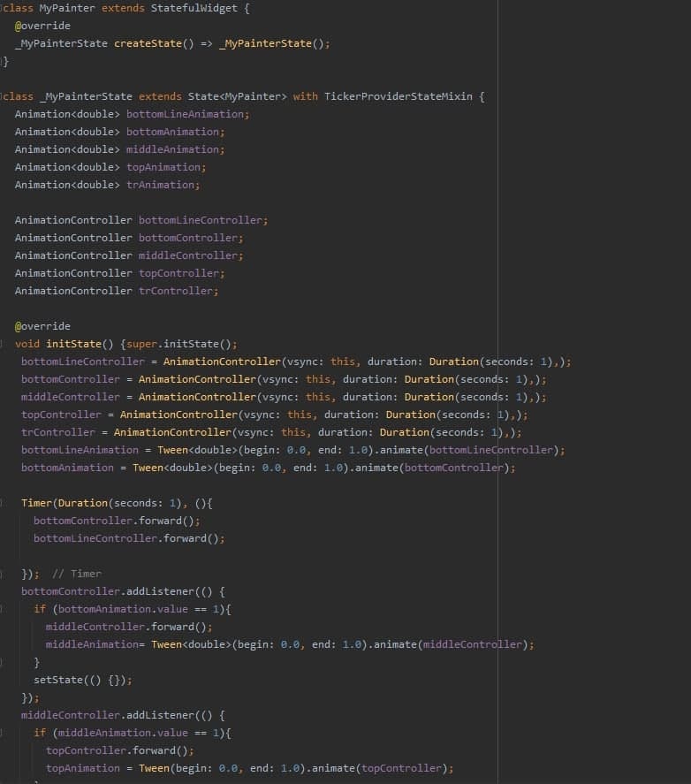
Task: Click trController in the AnimationController field declaration
Action: [x=176, y=291]
